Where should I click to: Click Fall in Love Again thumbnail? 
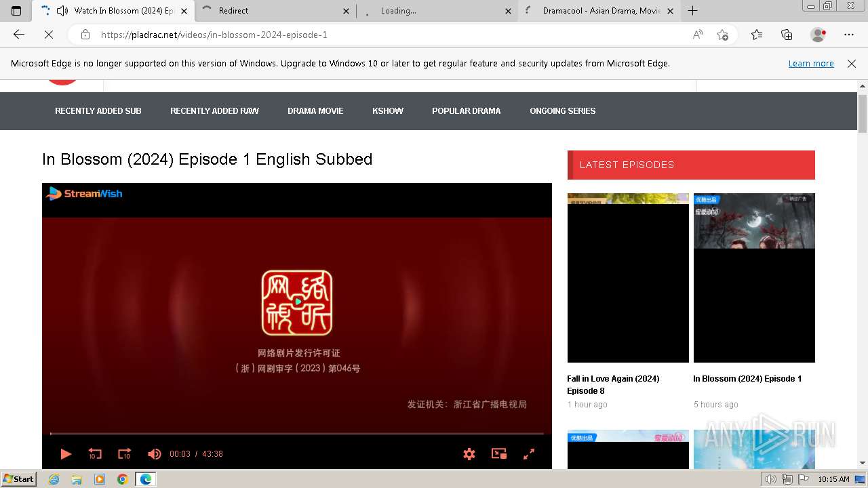[x=628, y=278]
